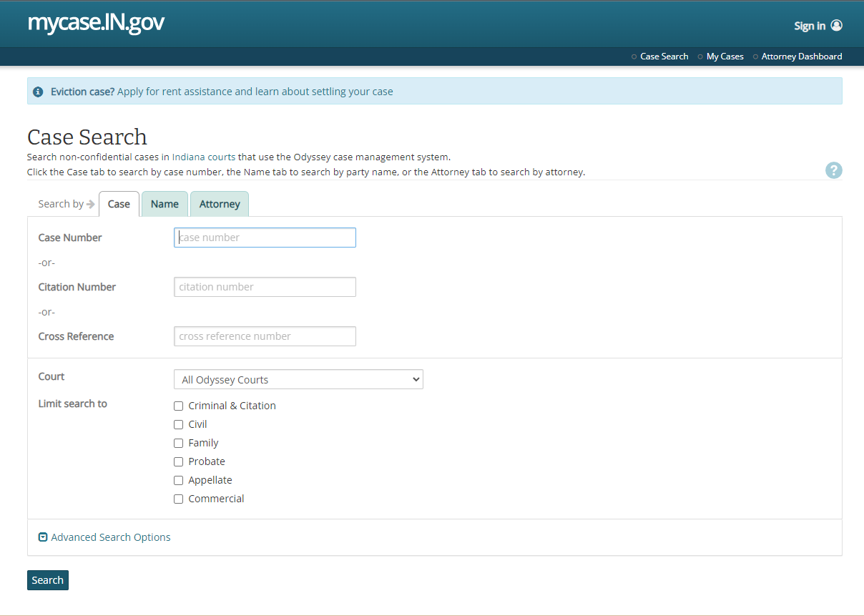Switch to the Name tab

point(165,204)
